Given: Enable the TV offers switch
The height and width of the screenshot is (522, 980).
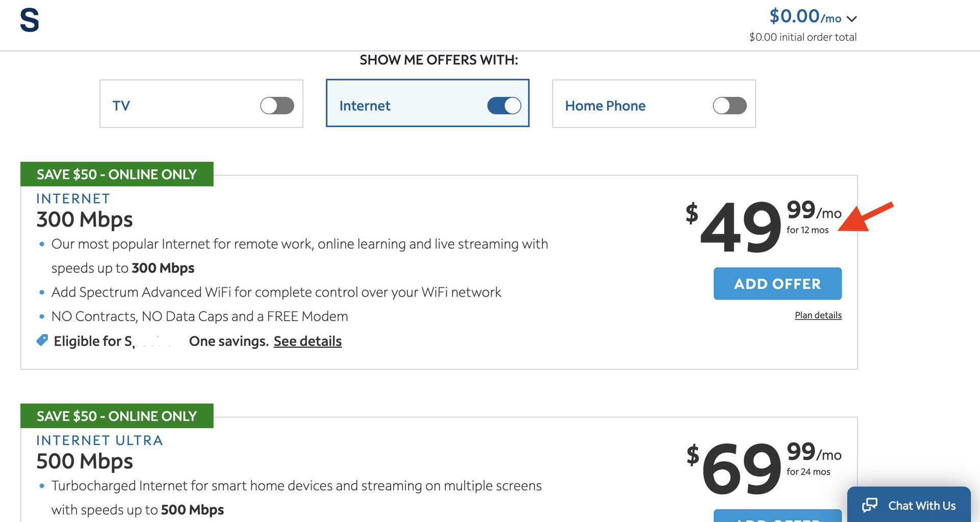Looking at the screenshot, I should click(277, 106).
